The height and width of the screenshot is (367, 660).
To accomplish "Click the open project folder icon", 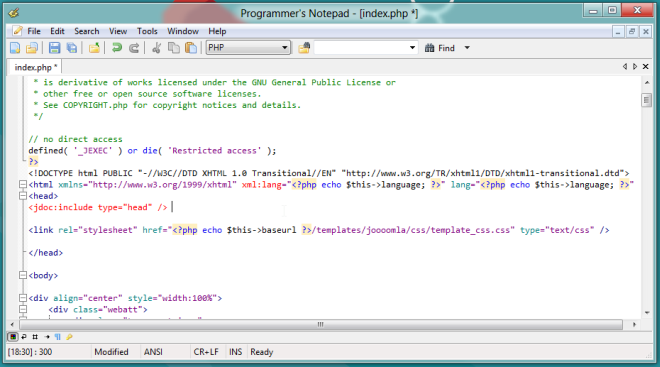I will [94, 48].
